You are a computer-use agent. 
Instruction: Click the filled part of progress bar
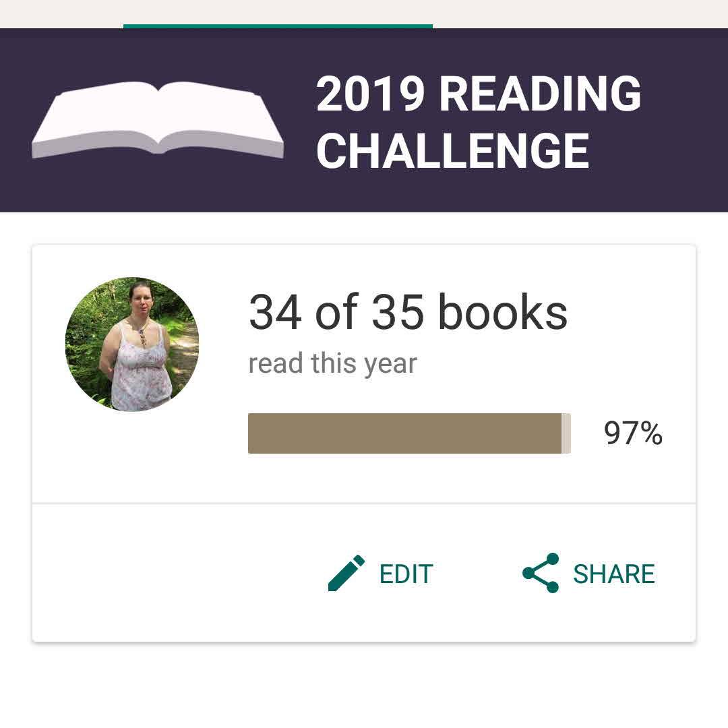coord(404,433)
